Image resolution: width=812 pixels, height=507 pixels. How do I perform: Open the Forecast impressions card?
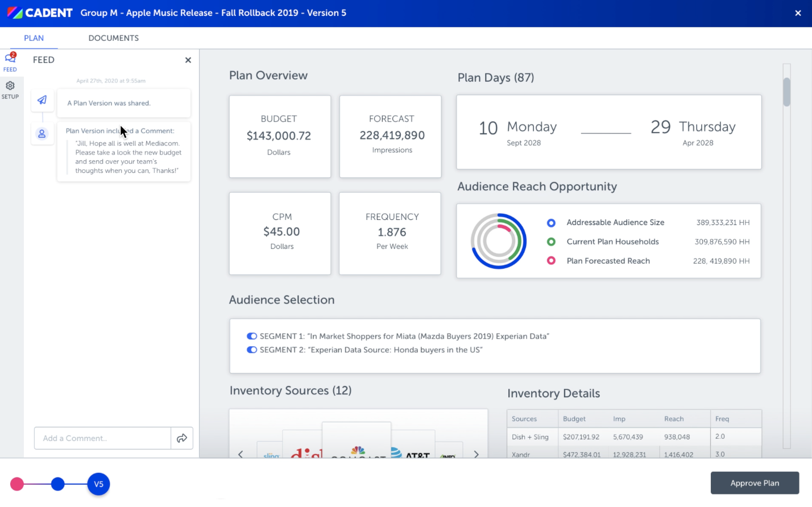(391, 136)
